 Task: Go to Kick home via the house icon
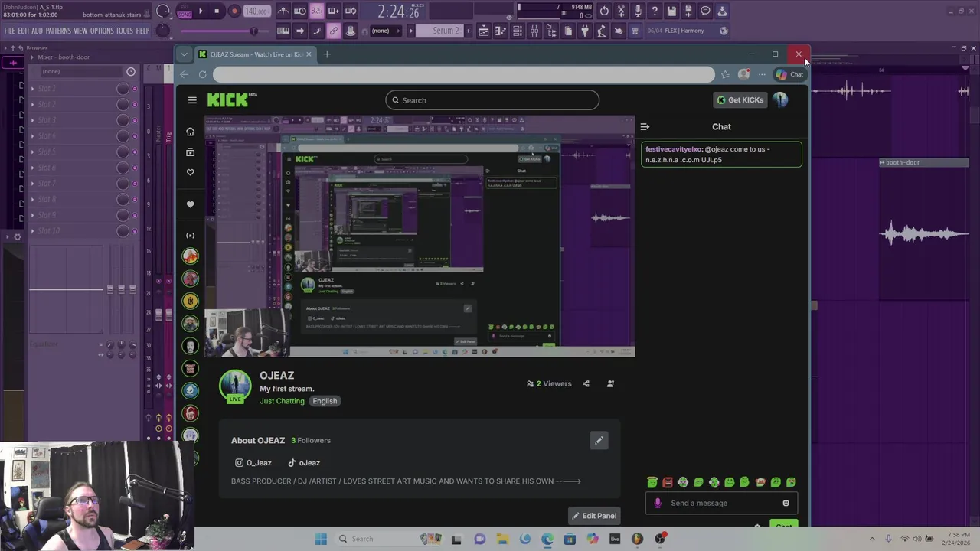(x=191, y=132)
